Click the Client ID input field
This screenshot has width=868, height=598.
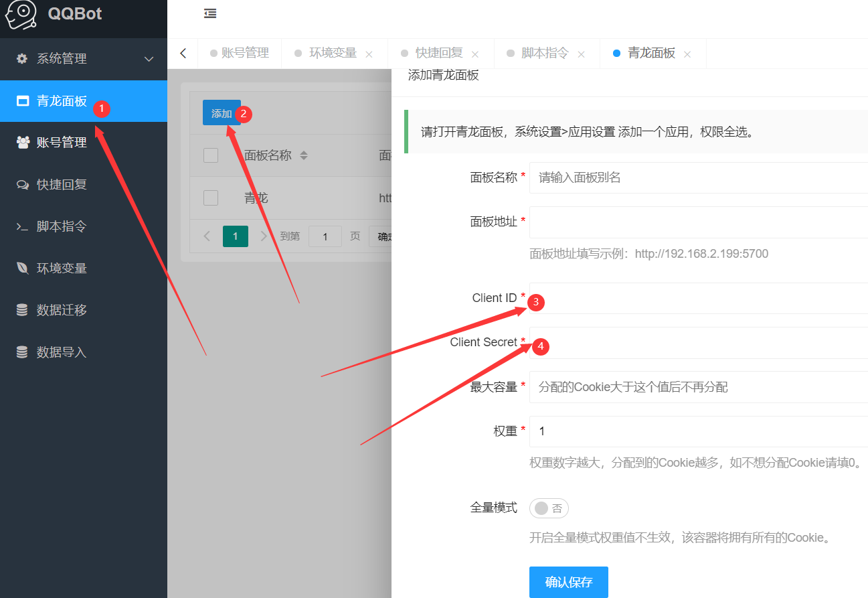[699, 298]
